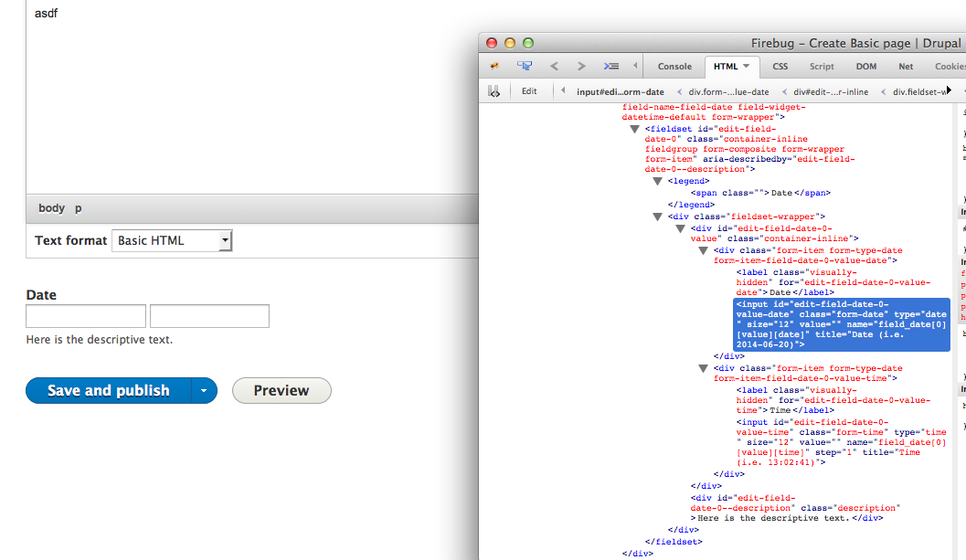This screenshot has width=966, height=560.
Task: Open the Save and publish dropdown arrow
Action: (x=204, y=391)
